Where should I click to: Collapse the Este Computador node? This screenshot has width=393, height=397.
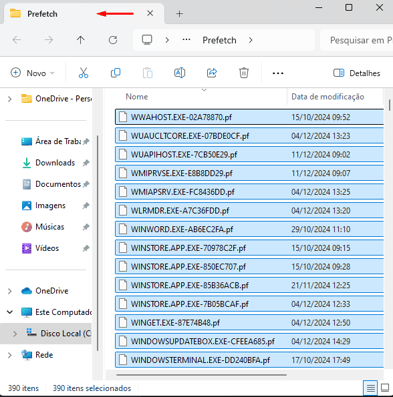click(x=10, y=312)
